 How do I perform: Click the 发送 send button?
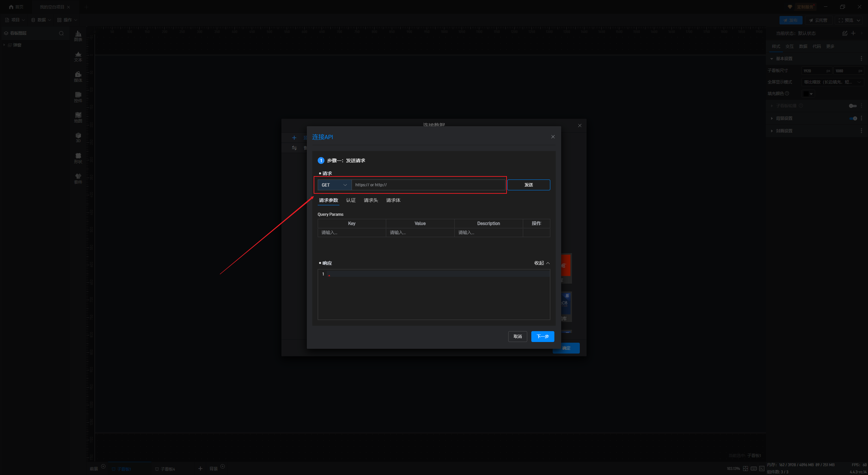coord(528,185)
